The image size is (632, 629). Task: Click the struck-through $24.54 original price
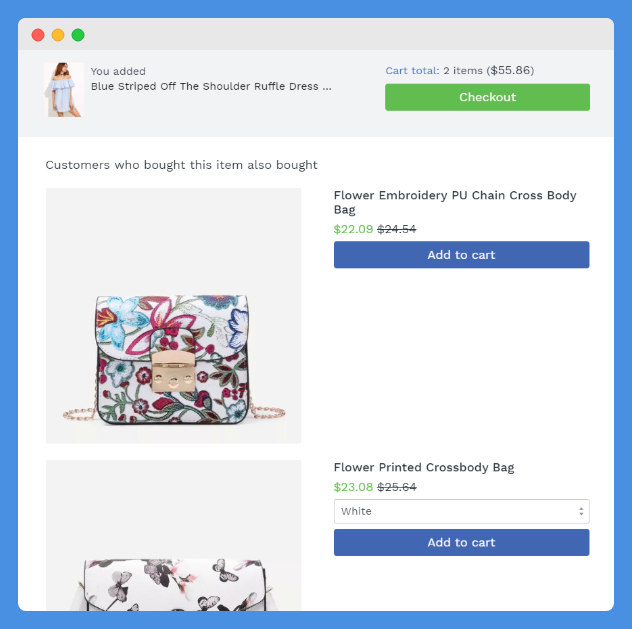point(397,229)
